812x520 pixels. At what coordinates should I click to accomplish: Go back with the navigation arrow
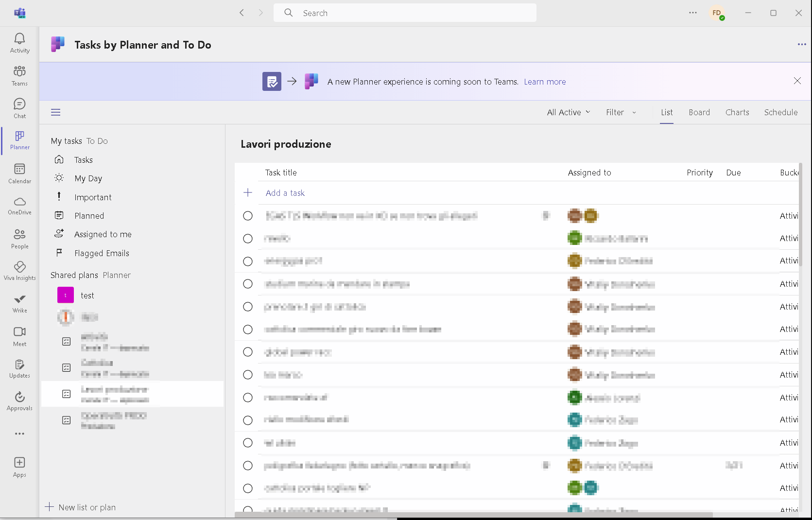click(242, 13)
